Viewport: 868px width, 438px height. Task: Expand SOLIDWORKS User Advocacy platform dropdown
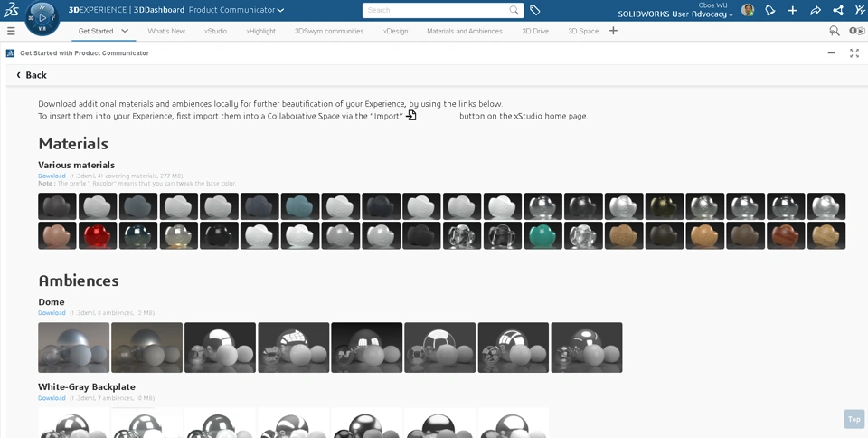tap(731, 14)
